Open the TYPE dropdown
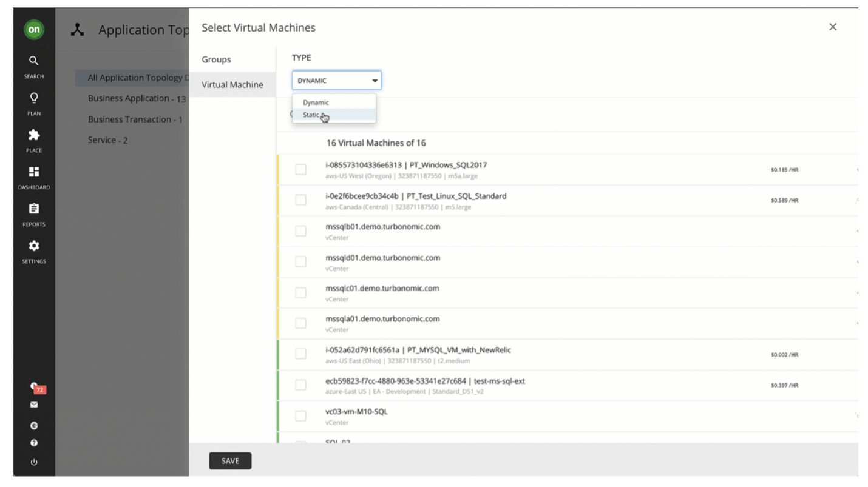This screenshot has width=868, height=487. tap(336, 80)
